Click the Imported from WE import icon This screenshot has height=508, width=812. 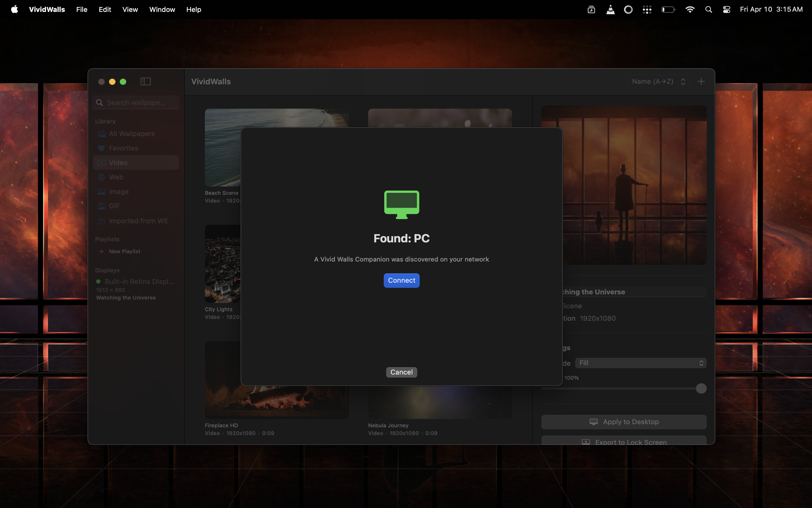pyautogui.click(x=101, y=221)
